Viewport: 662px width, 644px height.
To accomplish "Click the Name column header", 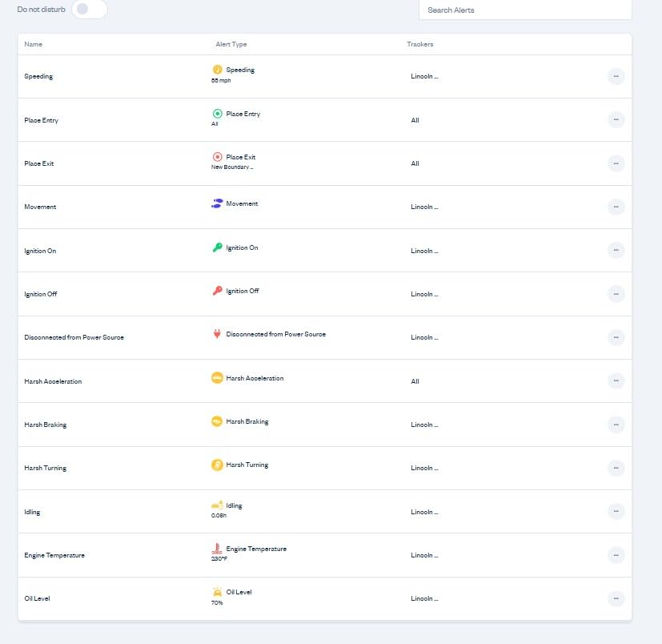I will [33, 44].
